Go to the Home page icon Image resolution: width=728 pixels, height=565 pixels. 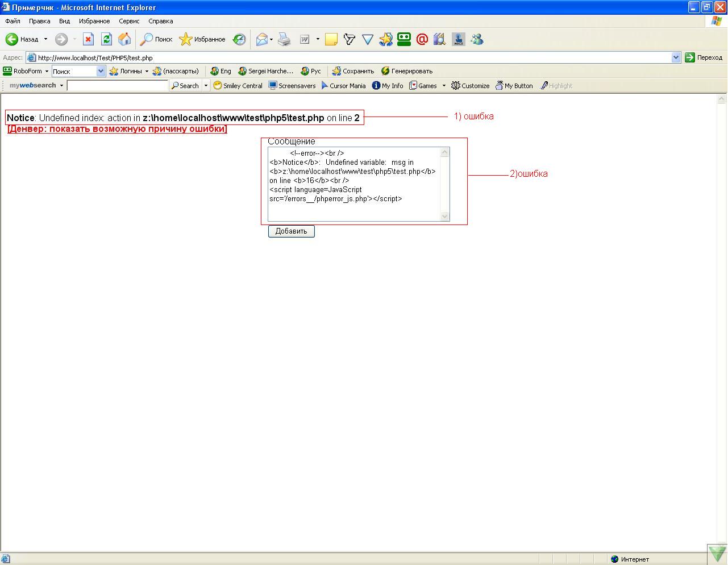coord(124,39)
